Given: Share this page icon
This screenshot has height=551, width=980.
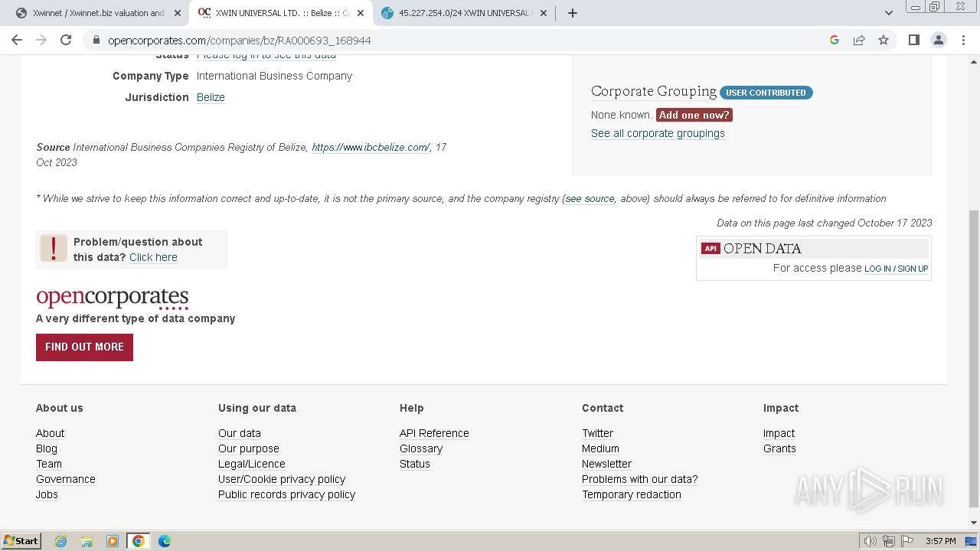Looking at the screenshot, I should coord(859,40).
